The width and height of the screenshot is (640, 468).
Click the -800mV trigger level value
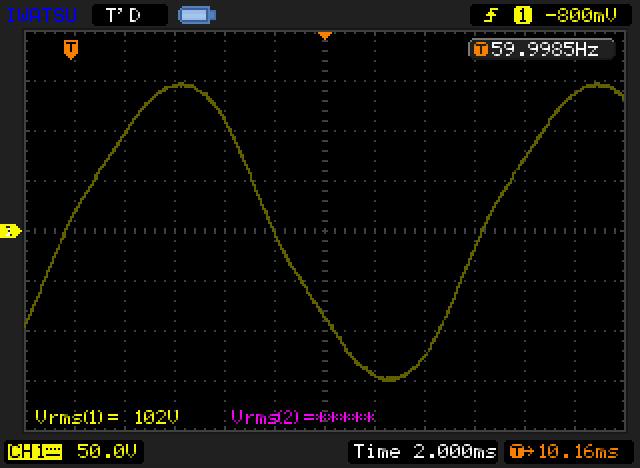pos(581,16)
